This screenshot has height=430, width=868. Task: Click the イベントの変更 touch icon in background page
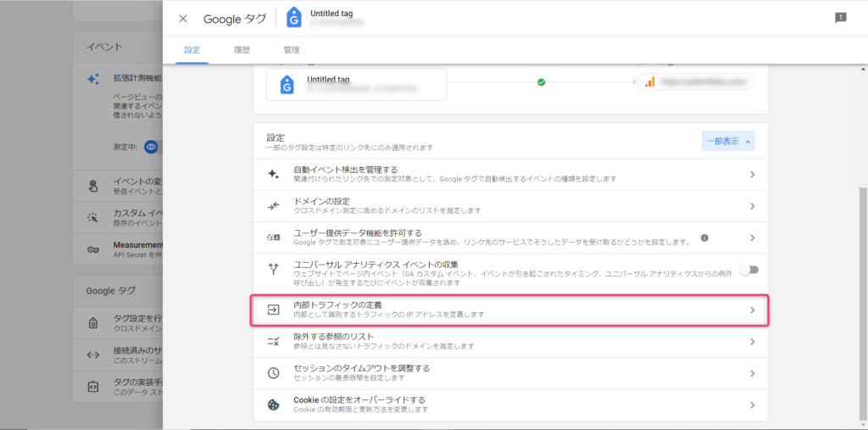tap(93, 187)
